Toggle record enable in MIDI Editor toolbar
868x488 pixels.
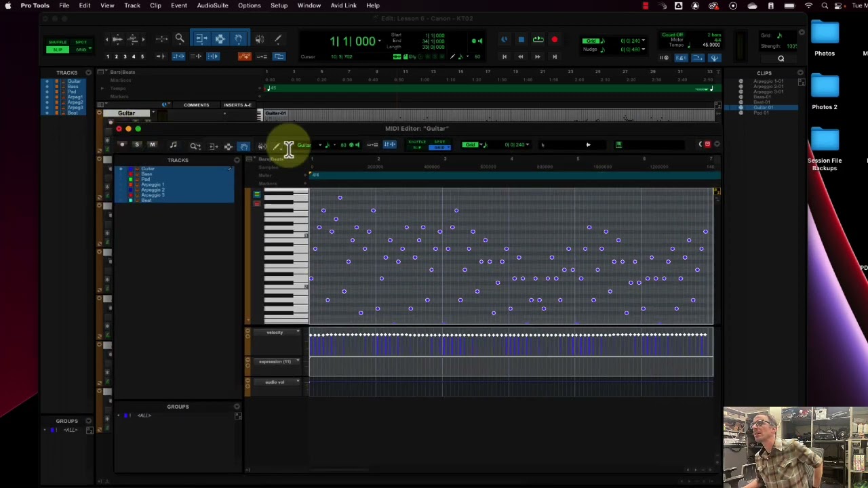122,145
